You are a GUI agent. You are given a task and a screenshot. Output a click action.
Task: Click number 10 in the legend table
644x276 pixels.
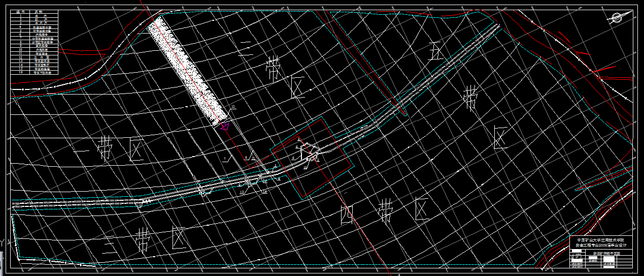(x=20, y=50)
